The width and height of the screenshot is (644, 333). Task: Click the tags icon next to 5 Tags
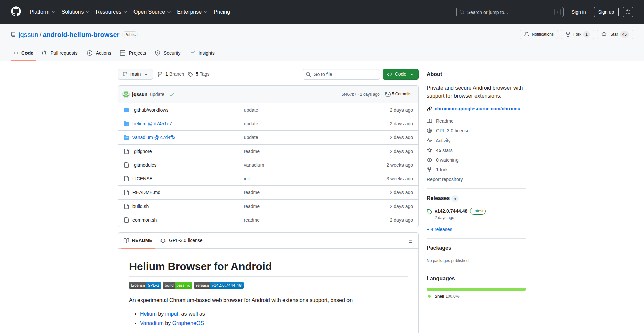click(x=190, y=74)
